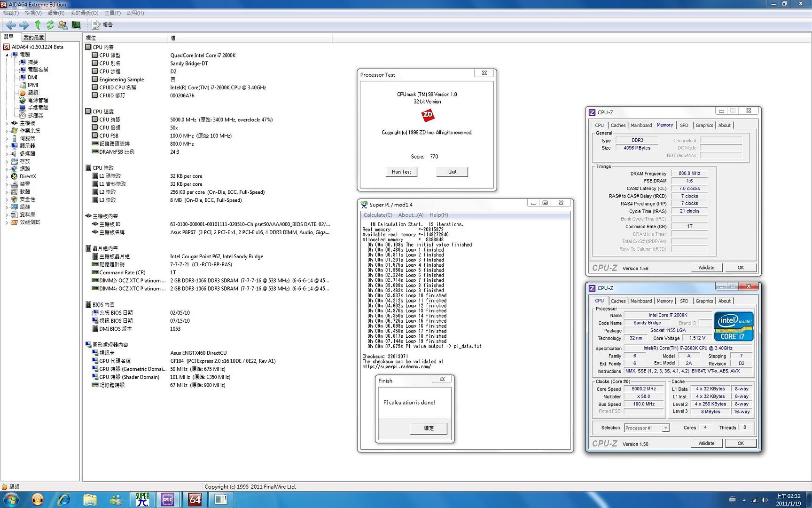Click the users icon in AIDA64 toolbar

coord(63,25)
